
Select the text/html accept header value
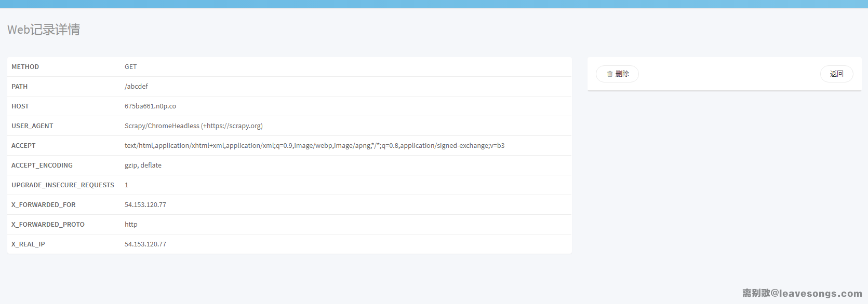314,146
